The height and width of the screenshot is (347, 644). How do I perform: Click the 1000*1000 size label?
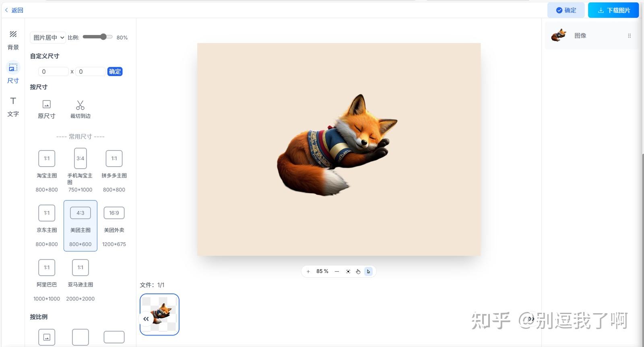coord(47,299)
